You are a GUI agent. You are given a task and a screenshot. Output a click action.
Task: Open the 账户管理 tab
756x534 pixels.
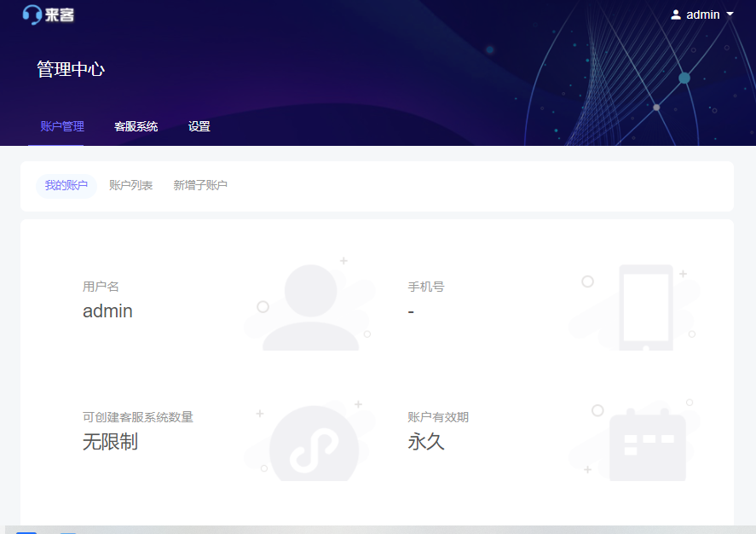62,126
